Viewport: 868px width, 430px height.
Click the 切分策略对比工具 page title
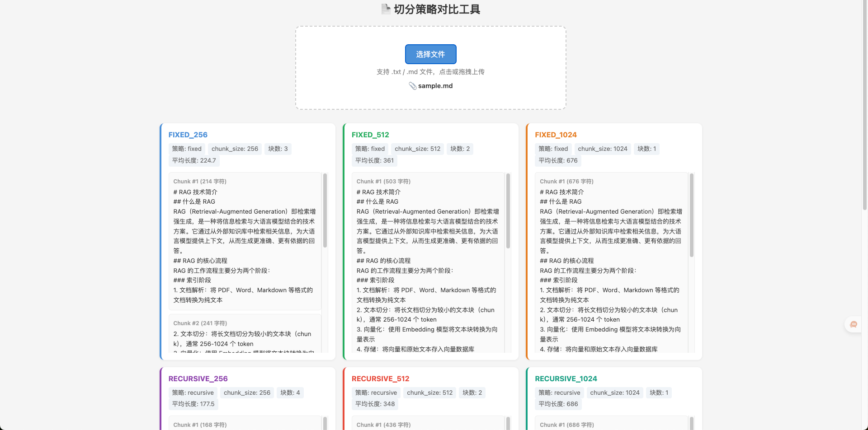(437, 9)
